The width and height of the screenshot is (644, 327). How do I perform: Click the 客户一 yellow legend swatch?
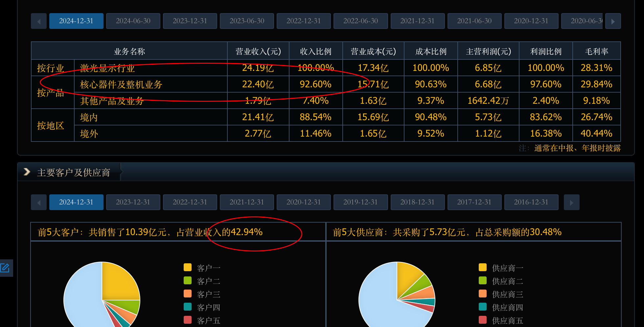coord(188,267)
